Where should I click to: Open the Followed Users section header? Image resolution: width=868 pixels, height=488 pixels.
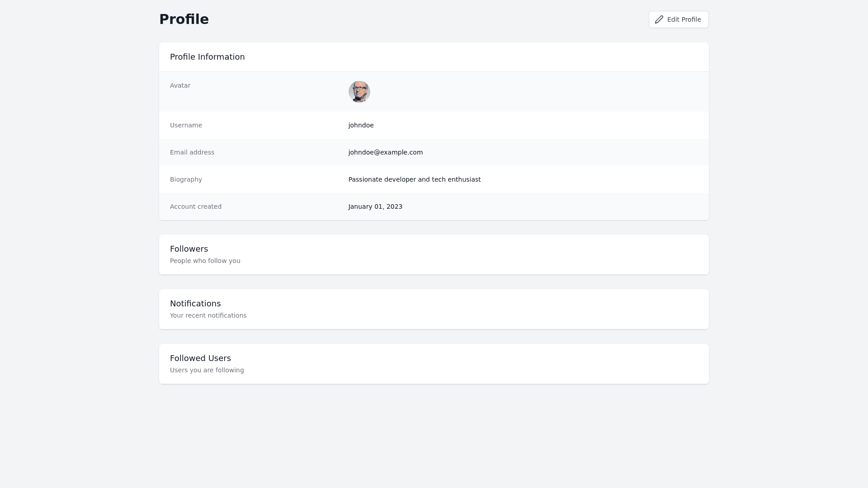pyautogui.click(x=200, y=358)
